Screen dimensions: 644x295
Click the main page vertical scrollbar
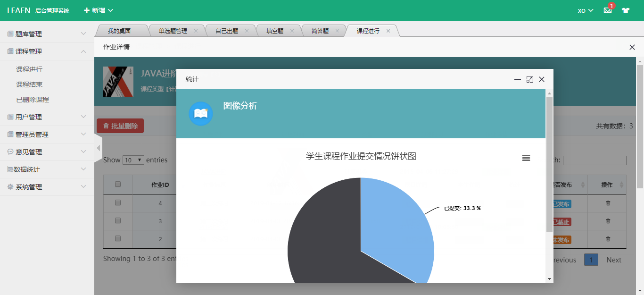coord(640,126)
